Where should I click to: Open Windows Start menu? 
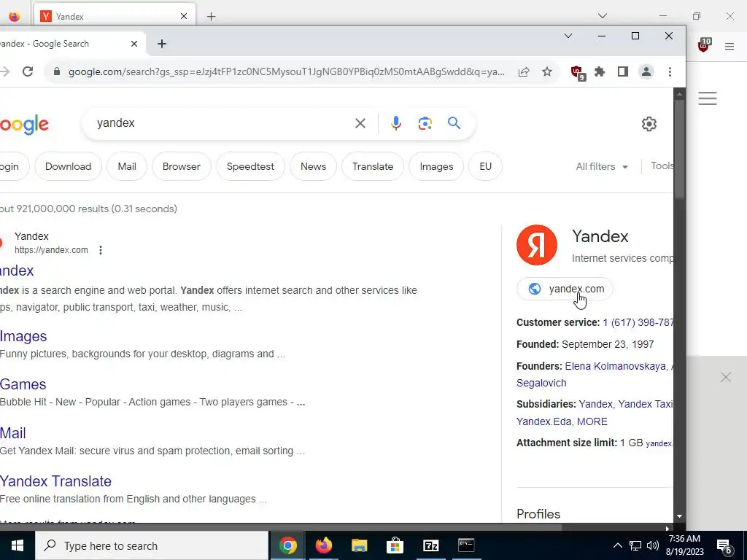click(18, 545)
